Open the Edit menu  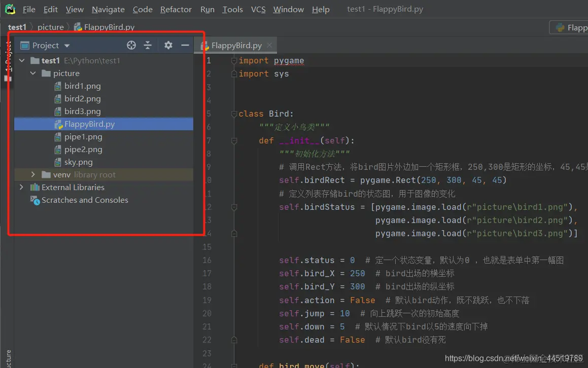(51, 9)
